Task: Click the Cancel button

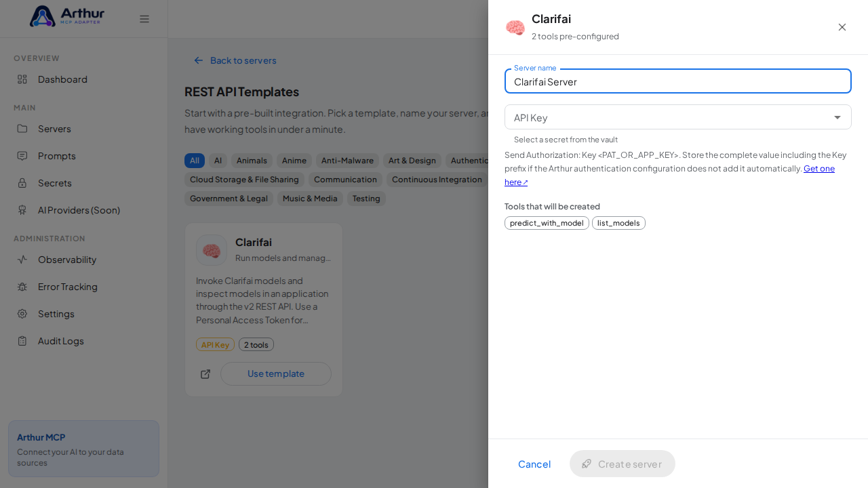Action: click(x=534, y=464)
